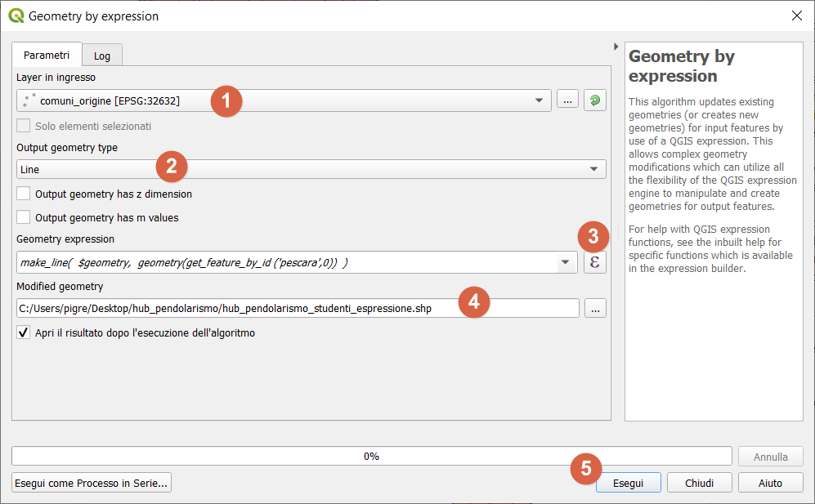Uncheck Apri il risultato dopo l'esecuzione

(x=24, y=333)
